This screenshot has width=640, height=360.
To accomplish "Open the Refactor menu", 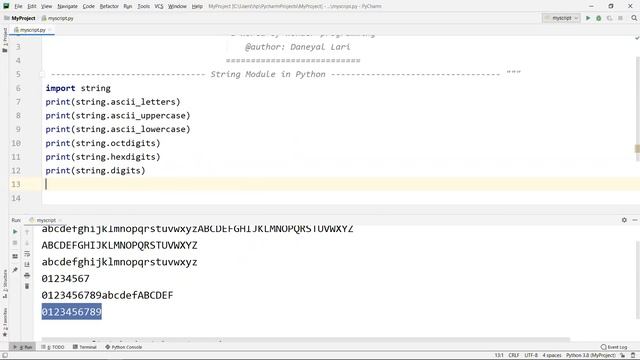I will pyautogui.click(x=109, y=6).
